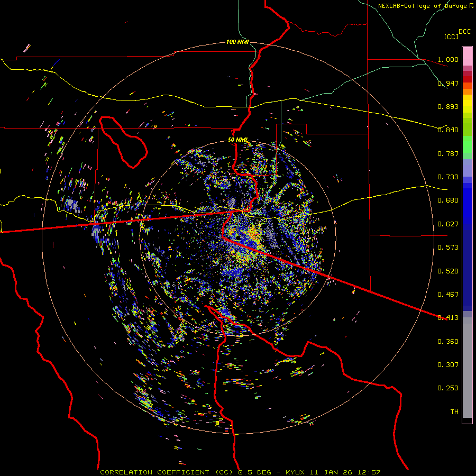476x476 pixels.
Task: Select the 0.787 scale value
Action: [x=448, y=153]
